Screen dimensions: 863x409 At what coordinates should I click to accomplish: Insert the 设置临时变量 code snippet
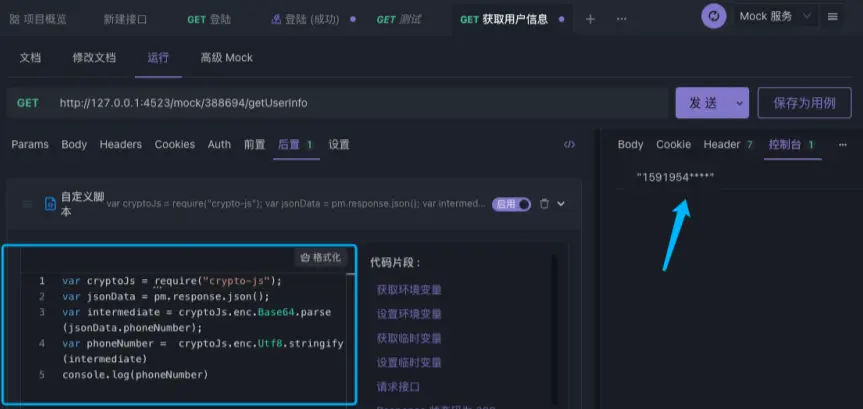409,363
